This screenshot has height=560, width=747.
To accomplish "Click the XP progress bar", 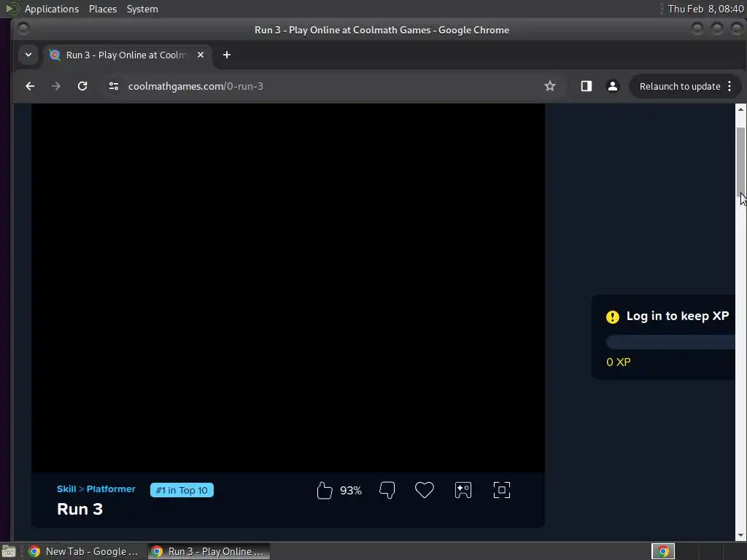I will click(671, 342).
